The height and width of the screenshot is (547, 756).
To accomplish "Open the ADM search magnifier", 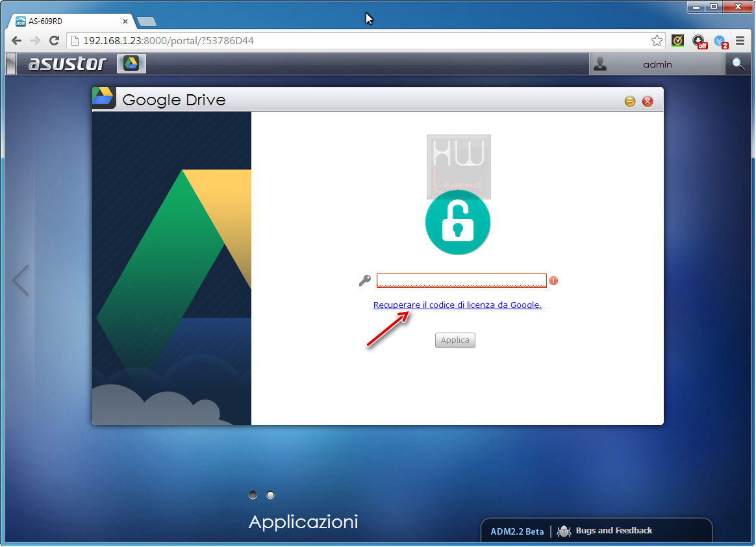I will (738, 64).
